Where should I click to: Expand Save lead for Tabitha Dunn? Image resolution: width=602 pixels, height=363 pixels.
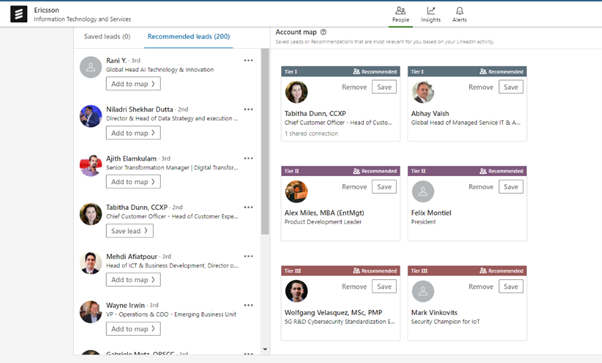(x=130, y=231)
